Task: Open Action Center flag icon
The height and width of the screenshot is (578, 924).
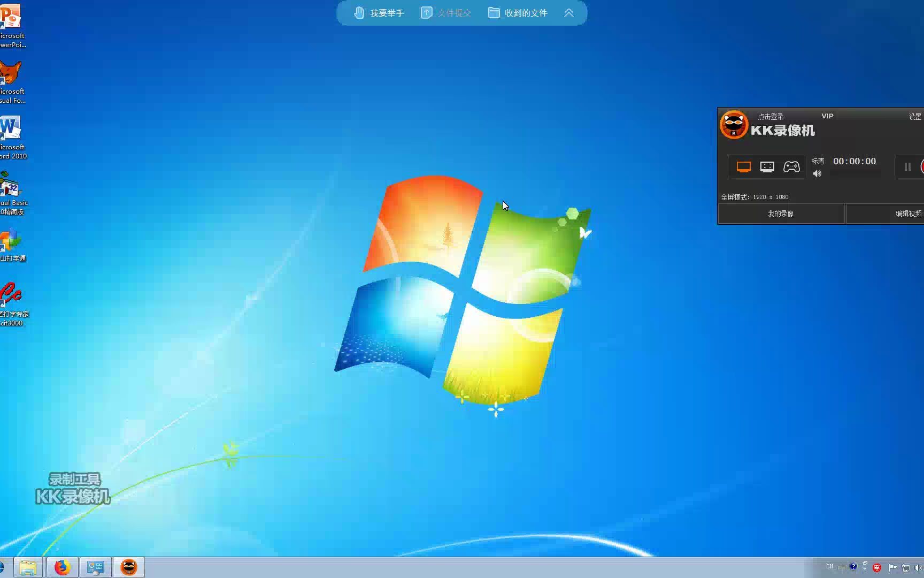Action: (892, 567)
